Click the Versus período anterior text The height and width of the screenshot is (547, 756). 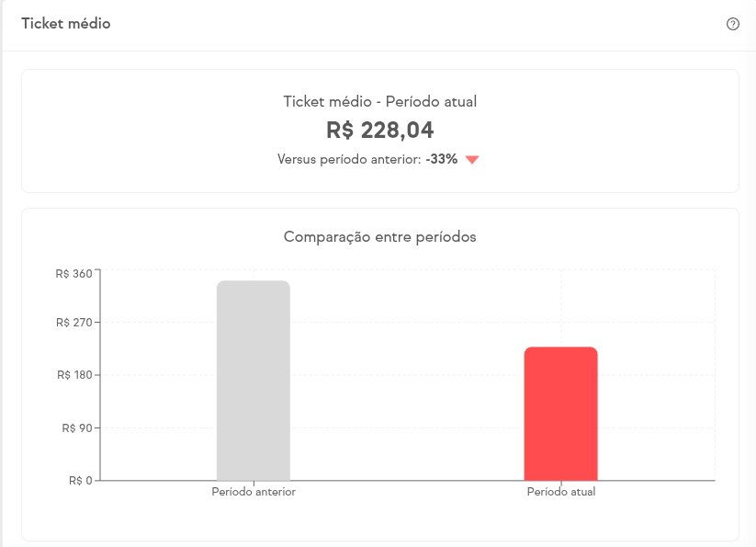[x=349, y=159]
